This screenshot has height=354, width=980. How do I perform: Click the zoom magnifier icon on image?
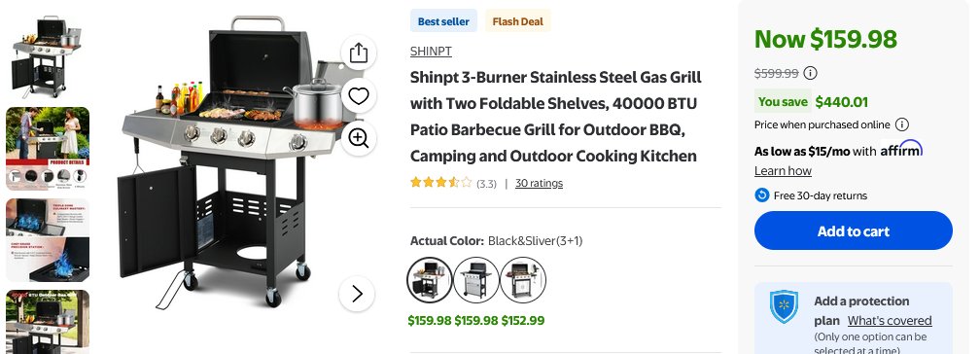(x=358, y=138)
